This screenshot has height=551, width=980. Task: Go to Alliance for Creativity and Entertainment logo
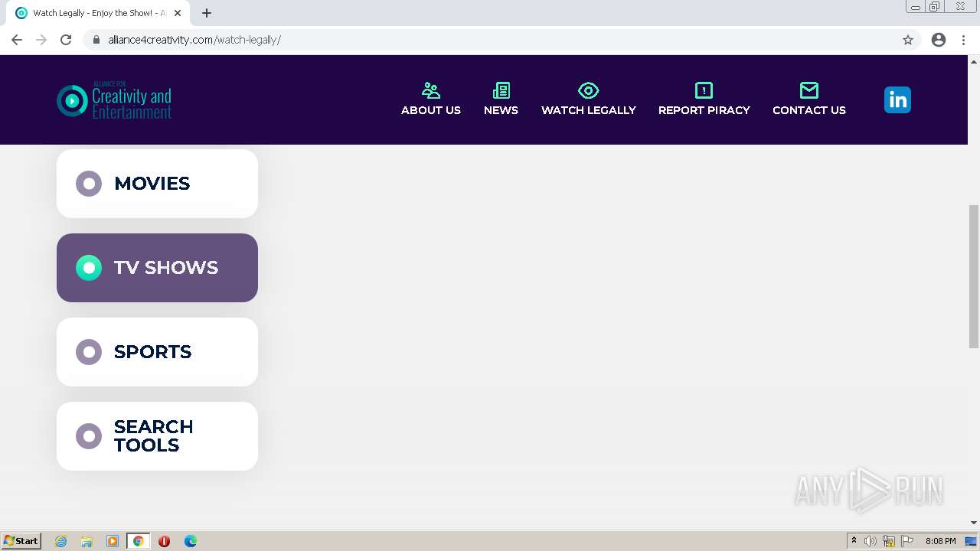coord(114,100)
